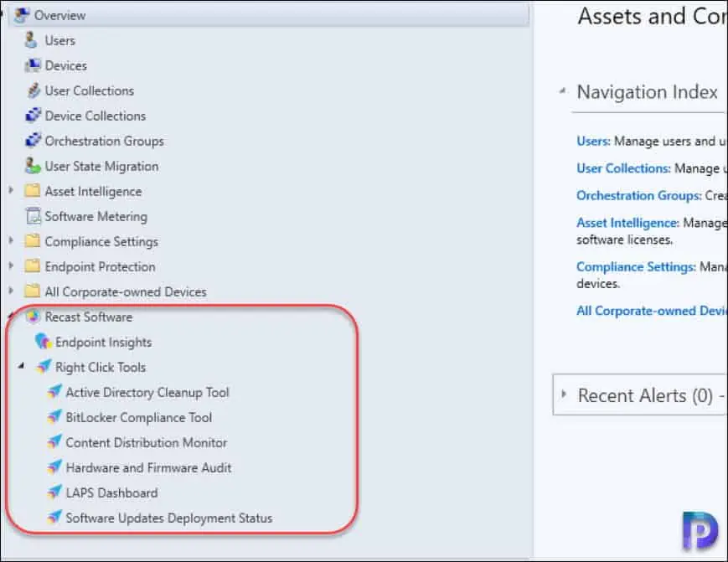Select Overview in the tree
The height and width of the screenshot is (562, 728).
tap(59, 15)
